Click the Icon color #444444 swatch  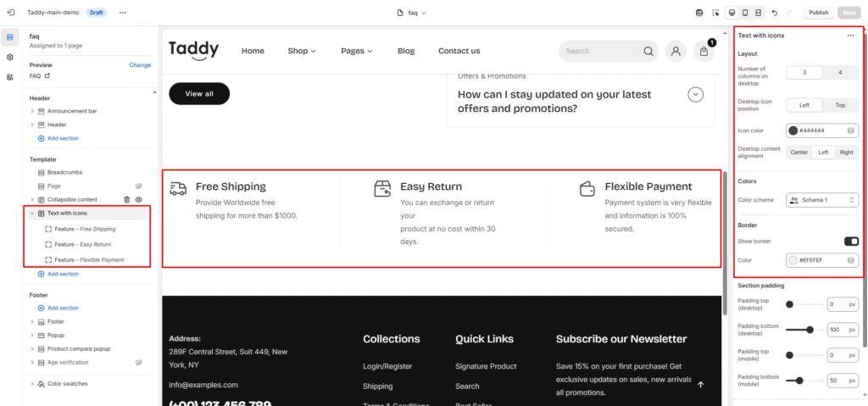pos(794,131)
